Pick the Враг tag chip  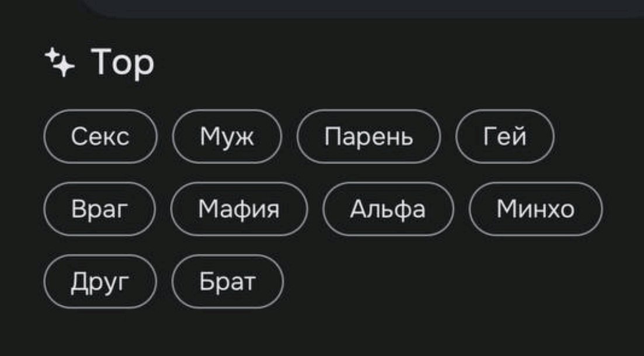(100, 208)
